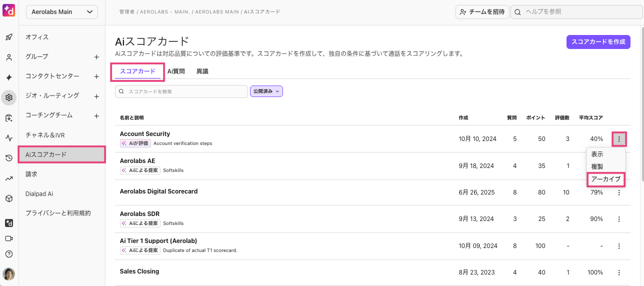This screenshot has width=644, height=286.
Task: Expand the Aerolabs Main office dropdown
Action: (62, 12)
